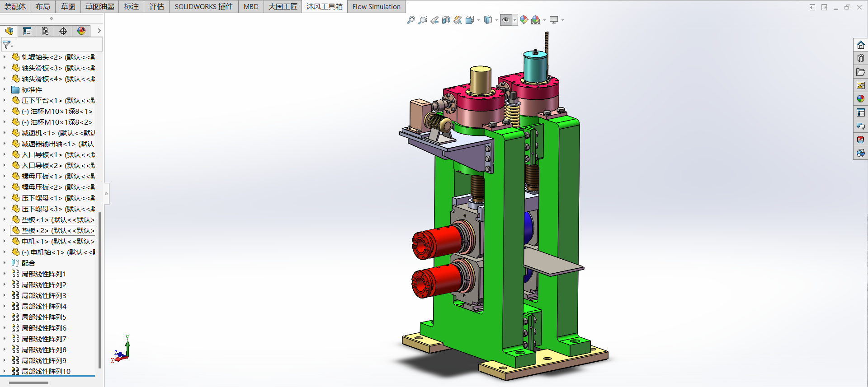Screen dimensions: 868x387
Task: Click the Apply Scene icon
Action: coord(536,20)
